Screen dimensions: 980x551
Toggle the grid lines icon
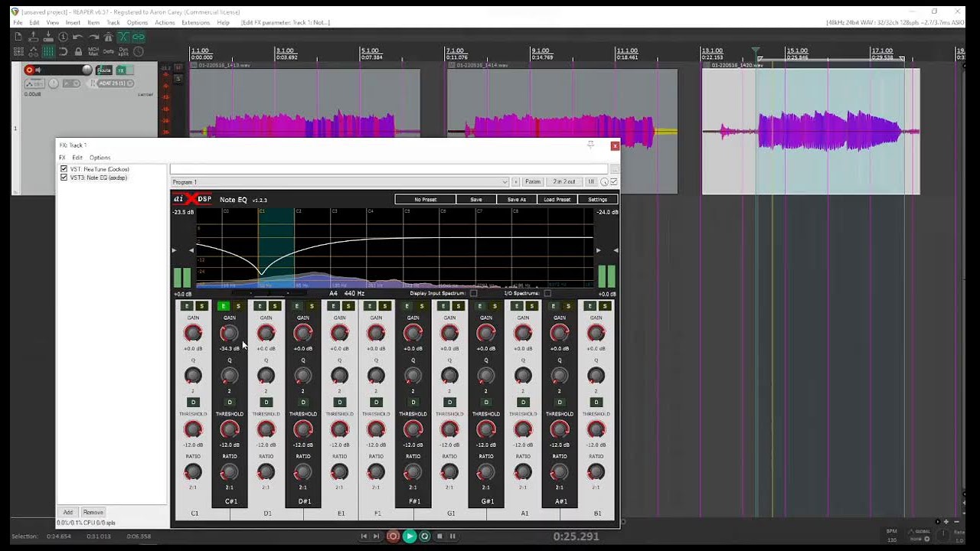coord(47,52)
